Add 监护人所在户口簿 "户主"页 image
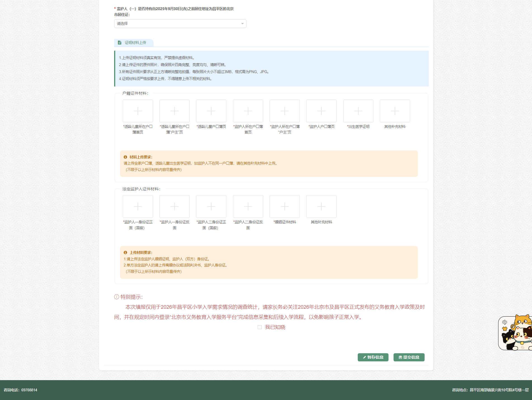This screenshot has width=532, height=400. click(x=284, y=111)
